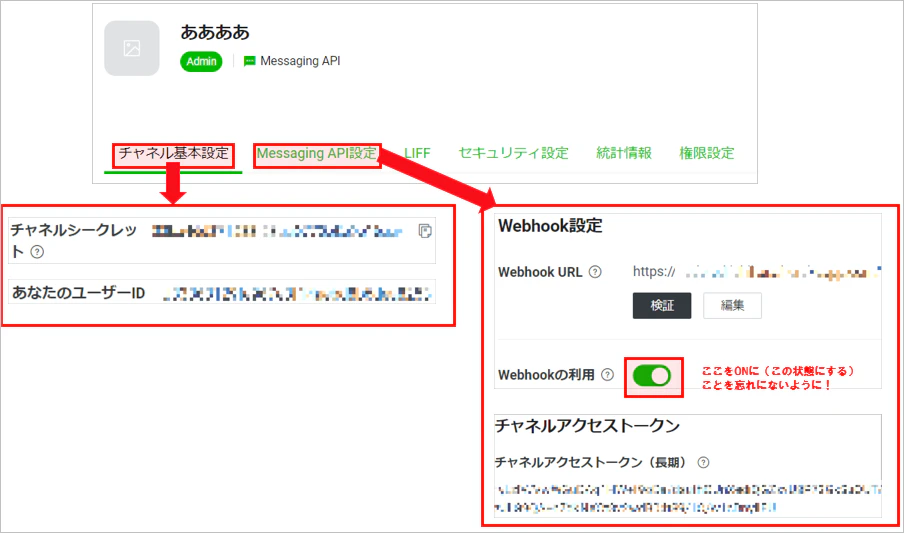Image resolution: width=904 pixels, height=533 pixels.
Task: Click help icon beside チャネルアクセストークン(長期)
Action: 703,463
